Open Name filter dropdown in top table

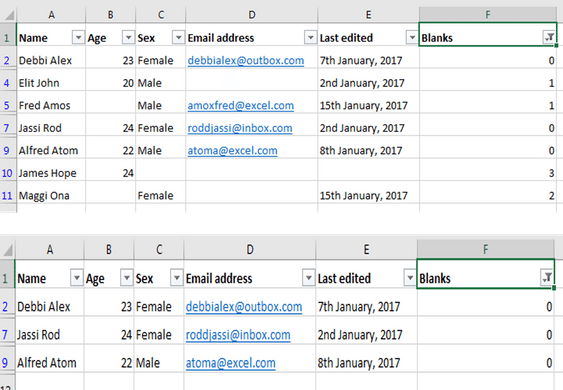point(78,37)
